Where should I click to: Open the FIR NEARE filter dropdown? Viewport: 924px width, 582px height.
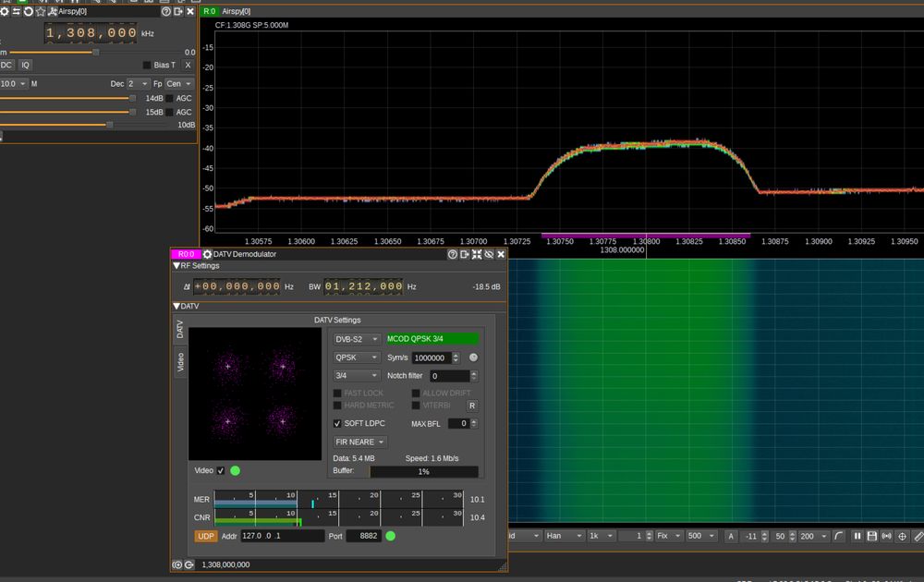359,442
